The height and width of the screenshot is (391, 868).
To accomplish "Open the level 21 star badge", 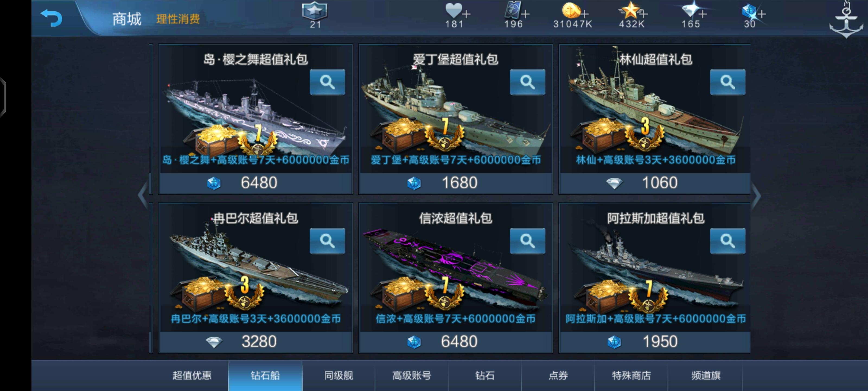I will pos(315,15).
